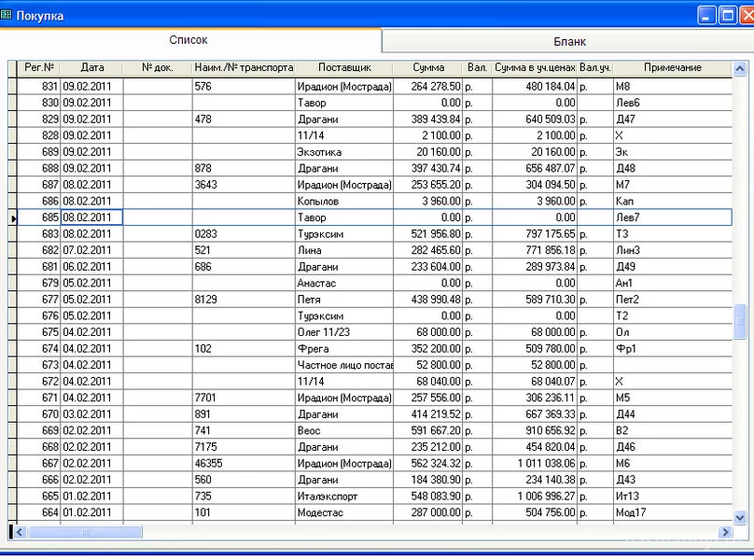This screenshot has height=560, width=754.
Task: Click the Поставщик column header
Action: (344, 68)
